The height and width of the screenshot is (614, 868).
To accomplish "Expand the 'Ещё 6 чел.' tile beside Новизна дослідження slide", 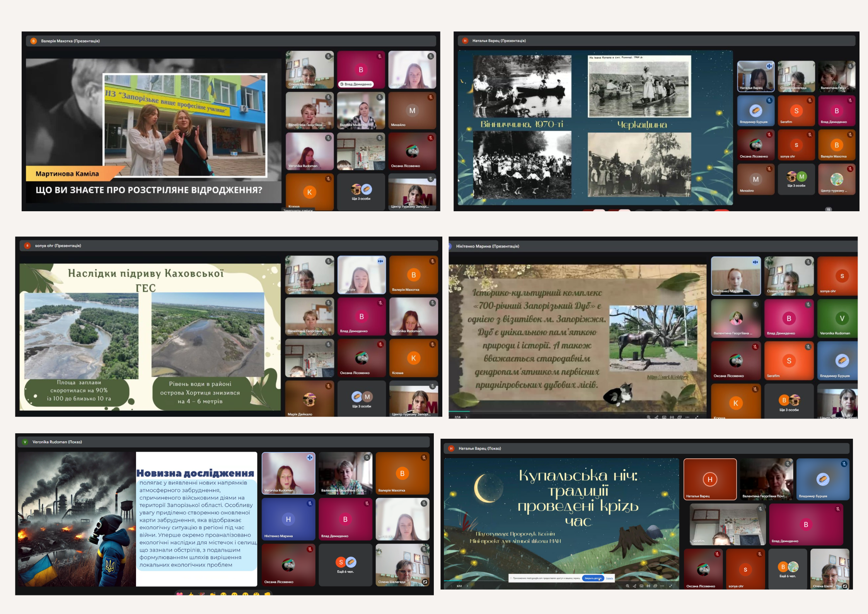I will tap(345, 564).
